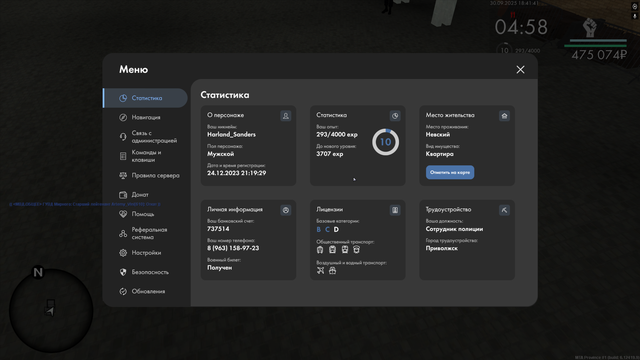This screenshot has width=640, height=360.
Task: Click the second Общественный транспорт license icon
Action: (x=332, y=249)
